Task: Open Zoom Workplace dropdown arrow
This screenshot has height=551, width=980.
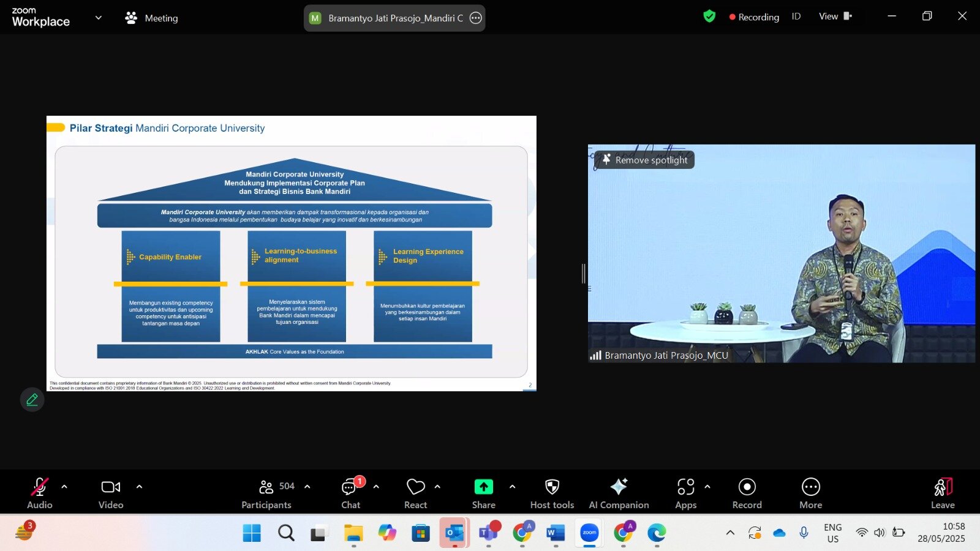Action: click(99, 18)
